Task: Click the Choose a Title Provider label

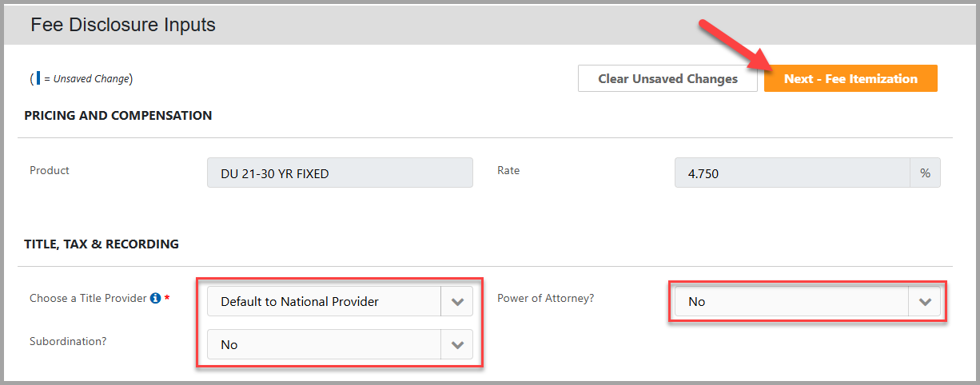Action: tap(88, 298)
